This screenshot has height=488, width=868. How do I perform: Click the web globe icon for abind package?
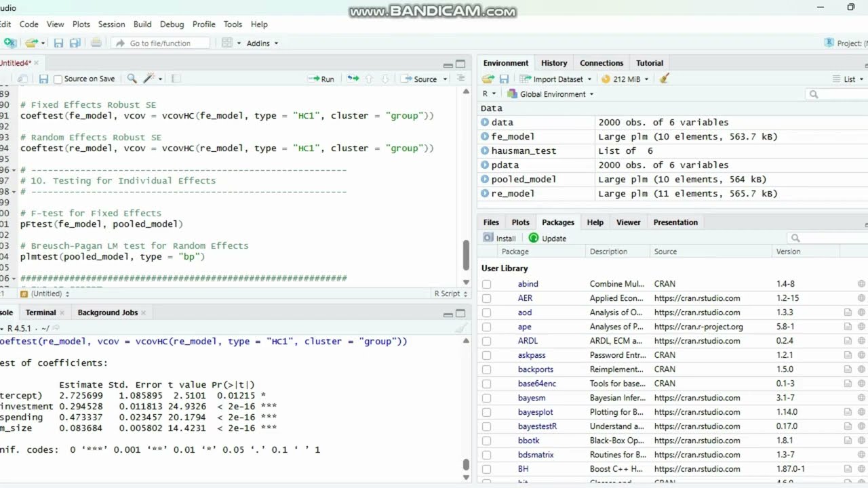(861, 284)
